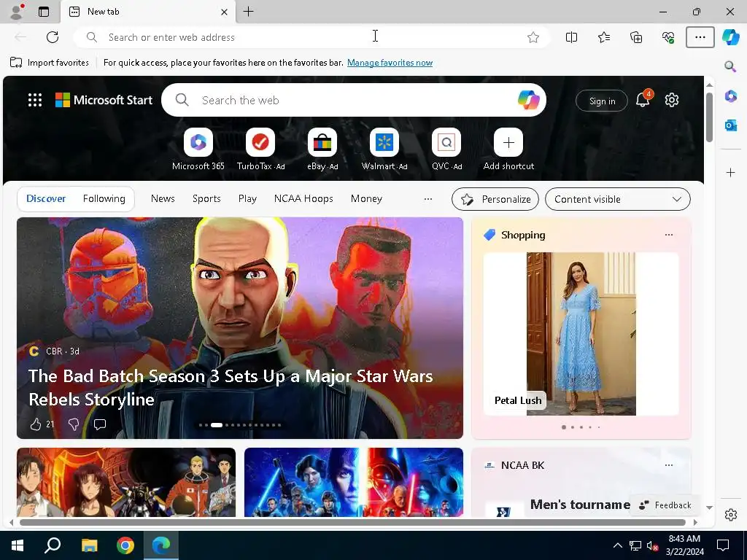The image size is (747, 560).
Task: Open the Microsoft Start app launcher grid
Action: [x=35, y=100]
